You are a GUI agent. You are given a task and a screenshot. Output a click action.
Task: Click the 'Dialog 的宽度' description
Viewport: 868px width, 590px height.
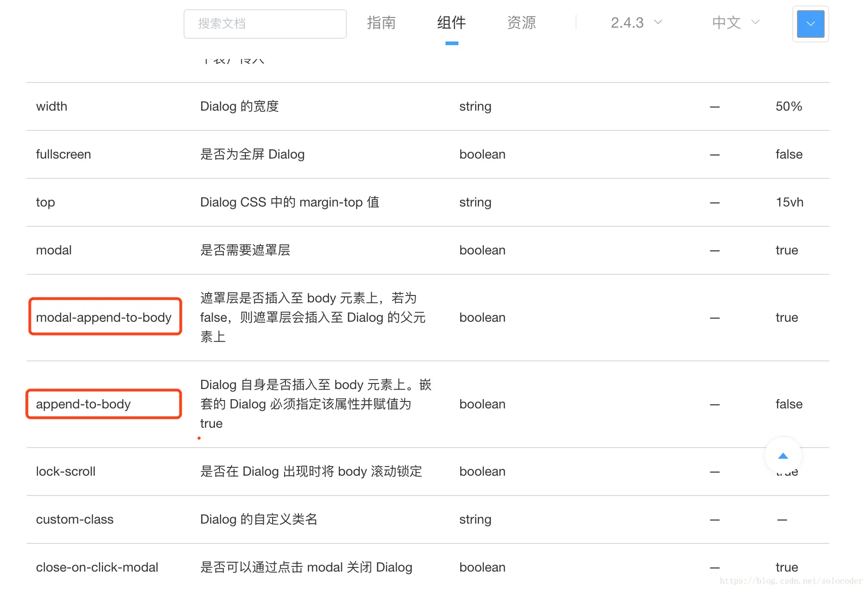pyautogui.click(x=240, y=106)
